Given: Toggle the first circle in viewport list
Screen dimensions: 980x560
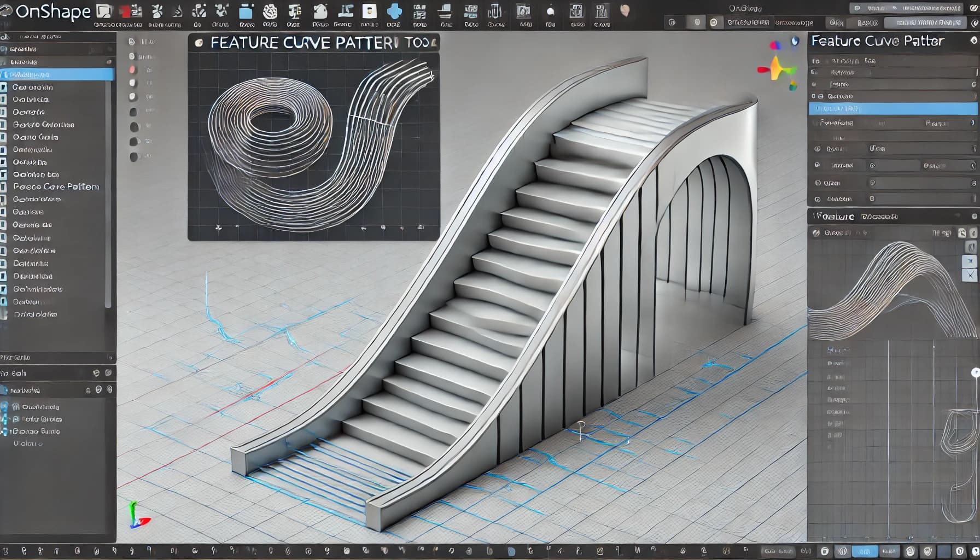Looking at the screenshot, I should coord(132,42).
